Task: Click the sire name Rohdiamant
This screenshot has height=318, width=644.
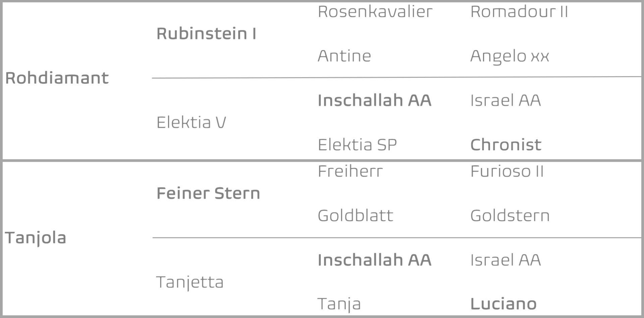Action: [x=57, y=78]
